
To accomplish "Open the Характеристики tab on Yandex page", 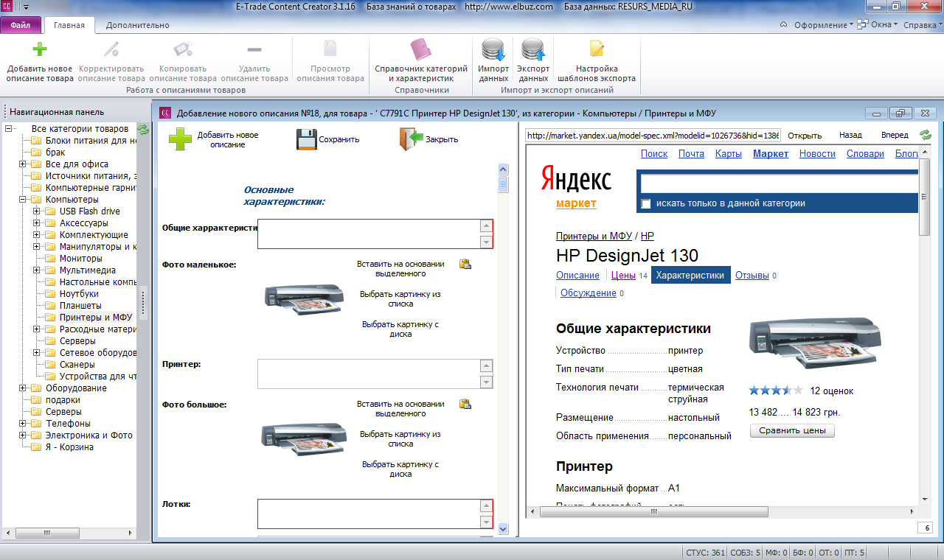I will 691,276.
